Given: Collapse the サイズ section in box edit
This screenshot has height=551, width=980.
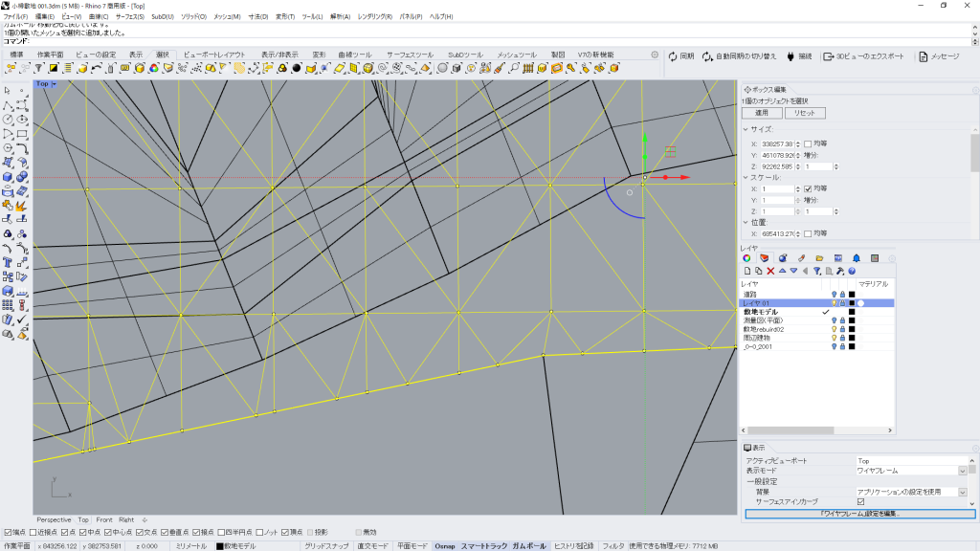Looking at the screenshot, I should pos(746,128).
